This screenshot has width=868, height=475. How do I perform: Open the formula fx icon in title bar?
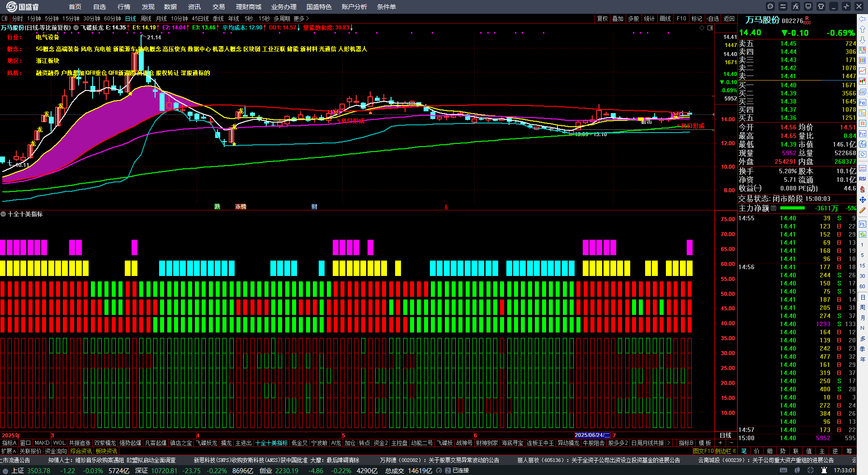pos(796,6)
